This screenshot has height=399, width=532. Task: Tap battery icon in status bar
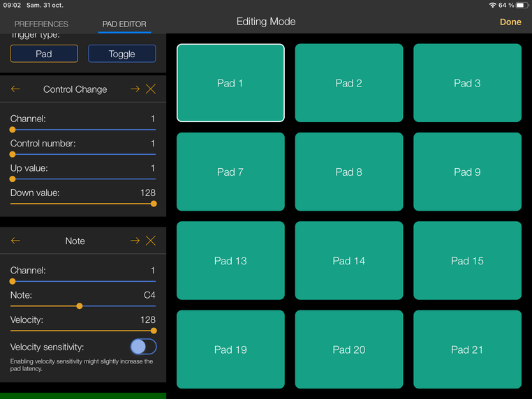[521, 5]
